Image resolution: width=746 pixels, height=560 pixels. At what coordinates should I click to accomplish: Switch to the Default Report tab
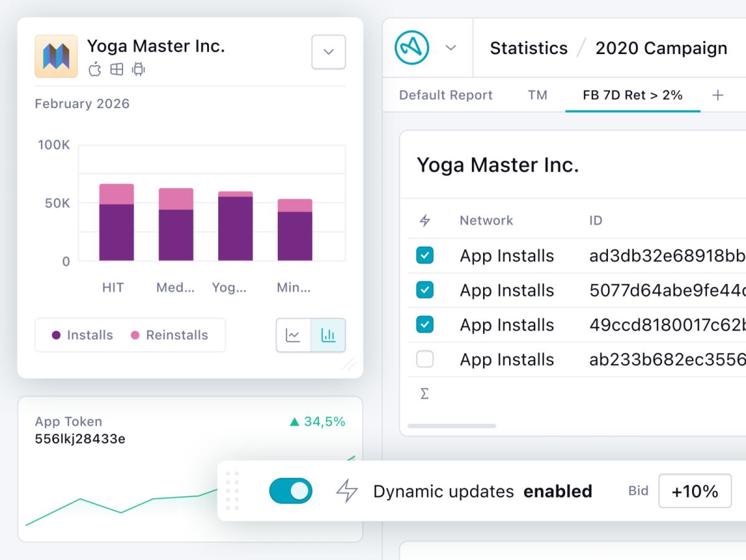[446, 95]
